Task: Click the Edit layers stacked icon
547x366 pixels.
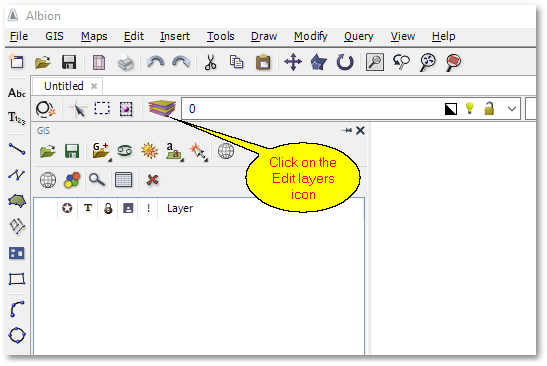Action: [162, 108]
